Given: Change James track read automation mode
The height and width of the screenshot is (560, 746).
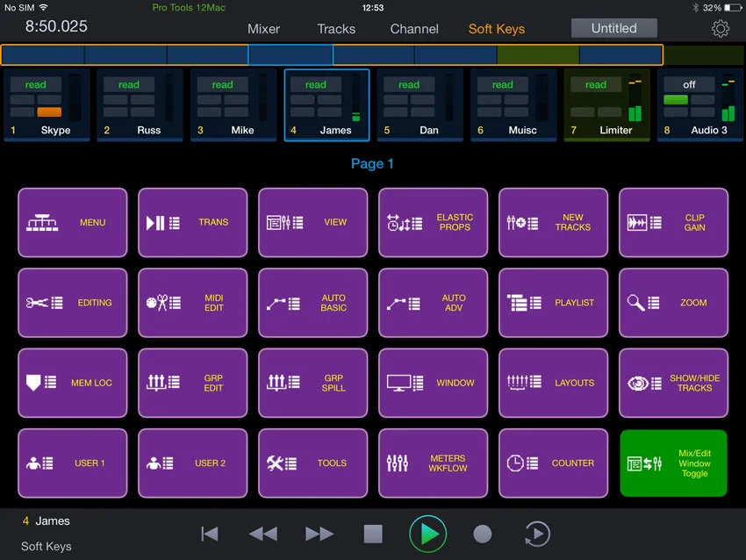Looking at the screenshot, I should 316,84.
